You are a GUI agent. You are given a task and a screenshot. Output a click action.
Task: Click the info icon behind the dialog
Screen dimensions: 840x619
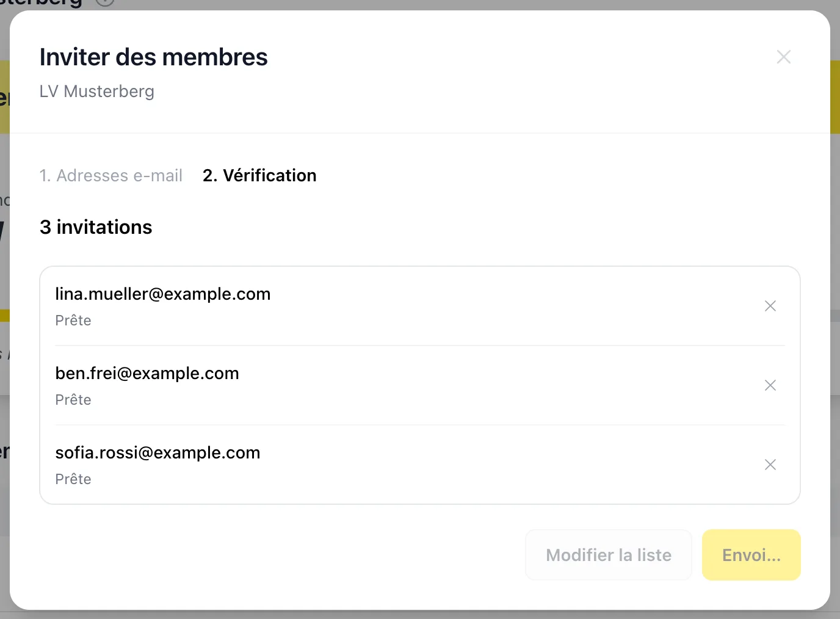[105, 2]
